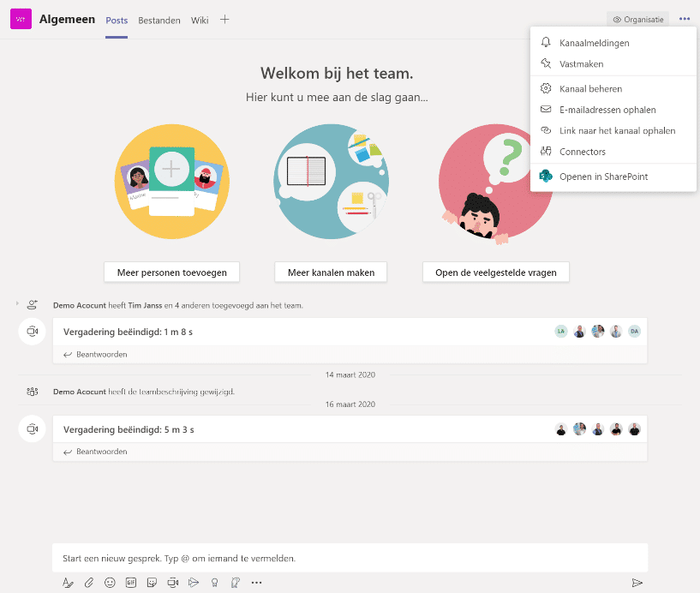Attach a file with the paperclip icon
The image size is (700, 593).
pyautogui.click(x=89, y=583)
